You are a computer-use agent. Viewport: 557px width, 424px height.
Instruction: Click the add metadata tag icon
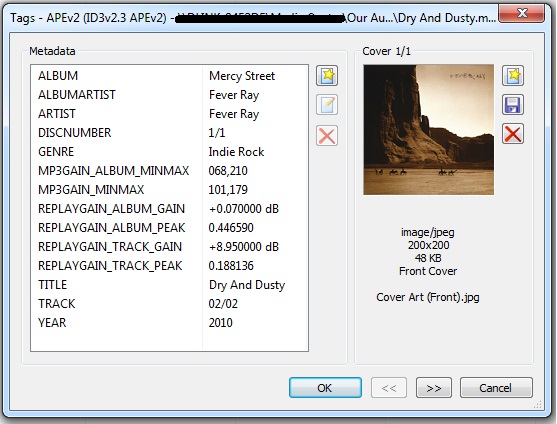(x=327, y=76)
